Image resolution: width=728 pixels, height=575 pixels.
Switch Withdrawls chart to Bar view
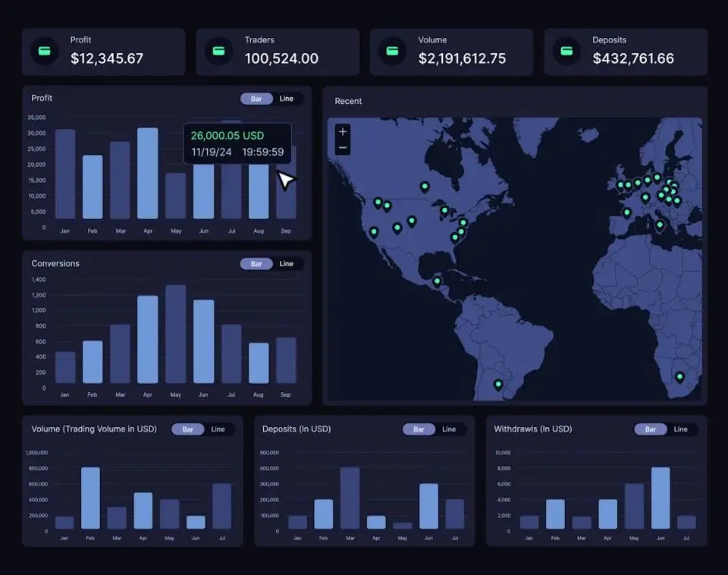click(x=651, y=429)
